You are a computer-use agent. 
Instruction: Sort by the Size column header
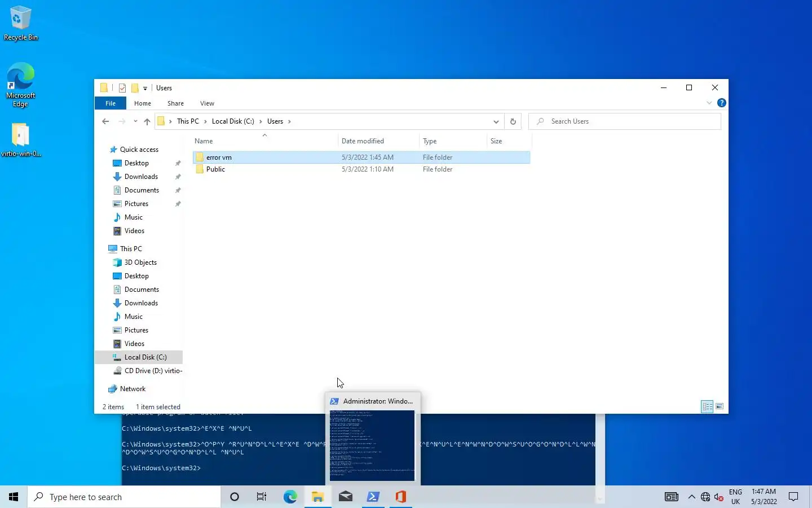pos(508,141)
